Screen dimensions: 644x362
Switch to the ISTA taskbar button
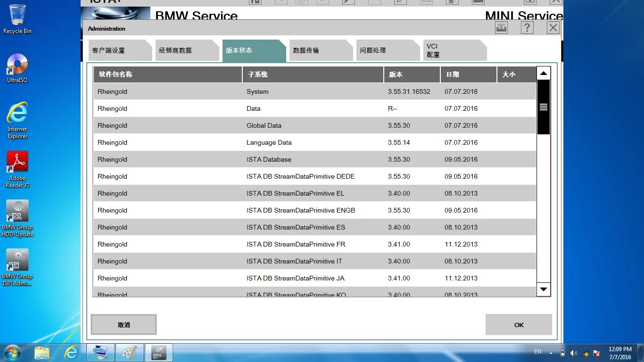coord(158,353)
